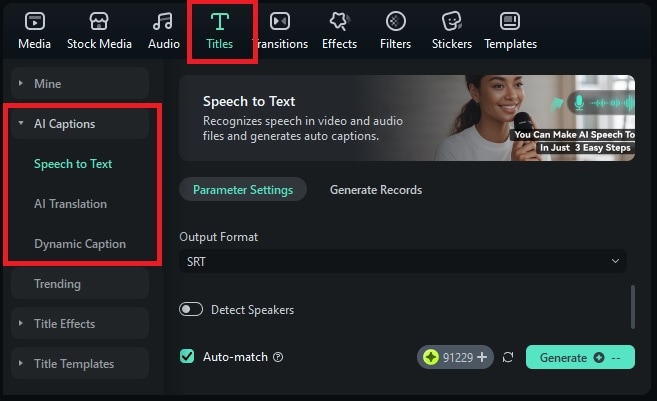Viewport: 657px width, 401px height.
Task: Collapse the AI Captions section
Action: point(22,124)
